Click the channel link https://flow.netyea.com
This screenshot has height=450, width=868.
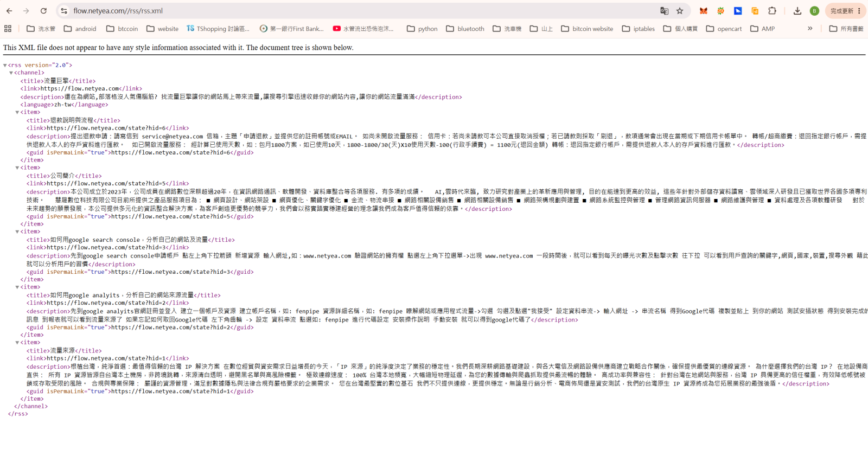80,88
